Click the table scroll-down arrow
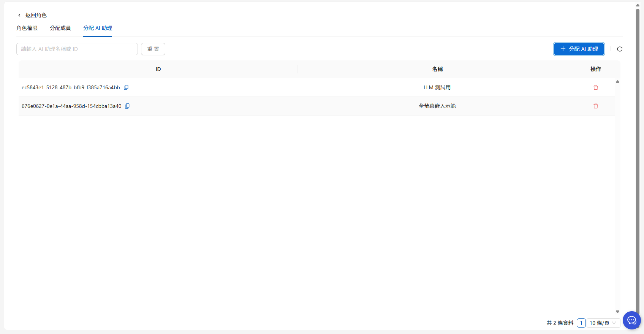Screen dimensions: 644x334 click(x=617, y=312)
